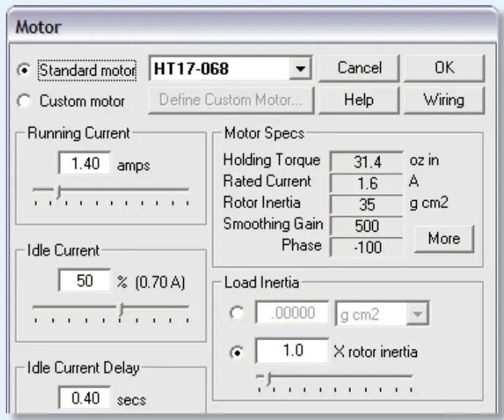Click the Idle Current Delay secs field
Viewport: 504px width, 420px height.
(84, 398)
